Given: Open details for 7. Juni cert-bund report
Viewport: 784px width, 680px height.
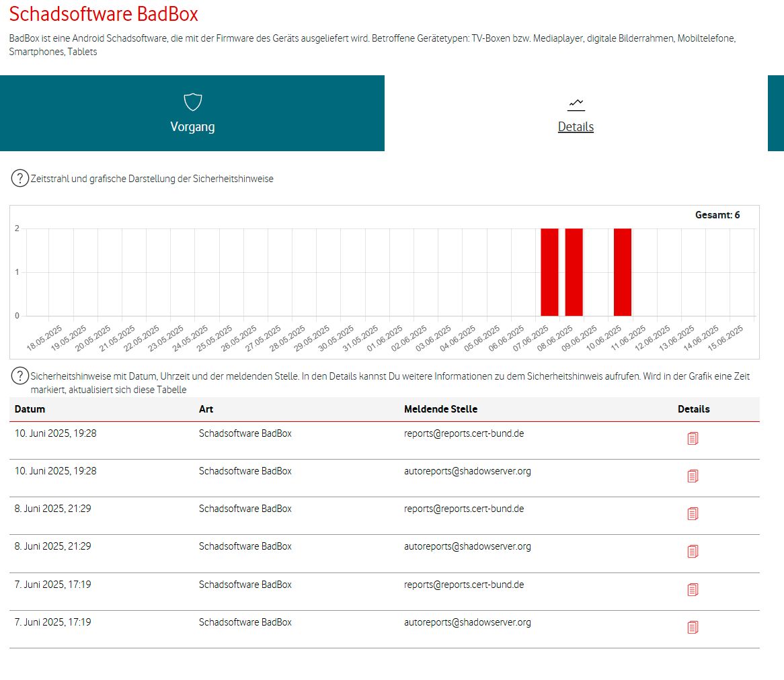Looking at the screenshot, I should 693,589.
